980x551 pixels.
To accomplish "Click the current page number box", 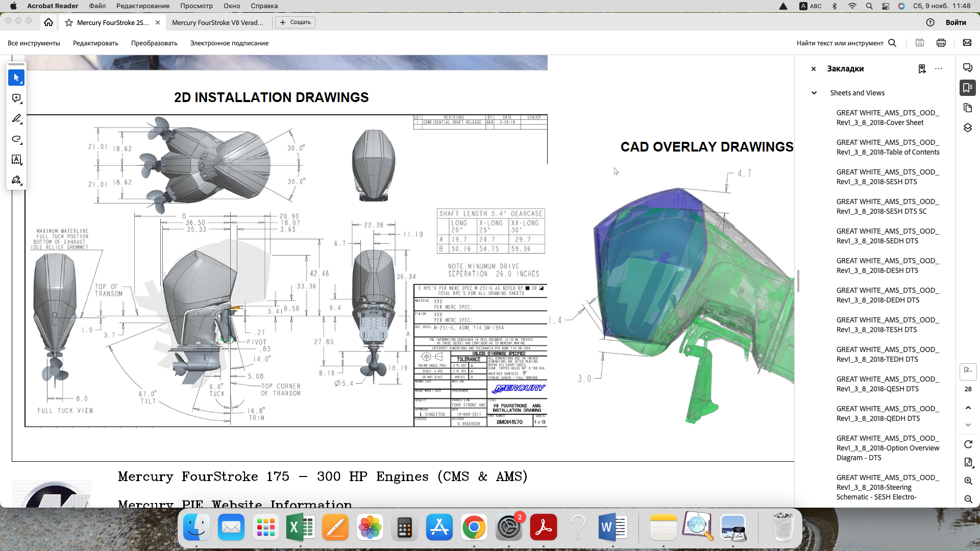I will 968,371.
